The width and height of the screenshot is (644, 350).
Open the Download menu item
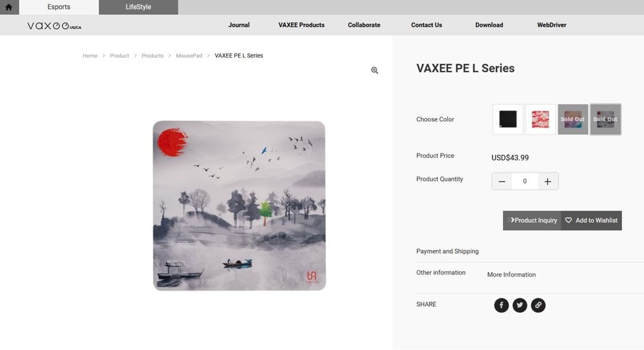(x=489, y=25)
